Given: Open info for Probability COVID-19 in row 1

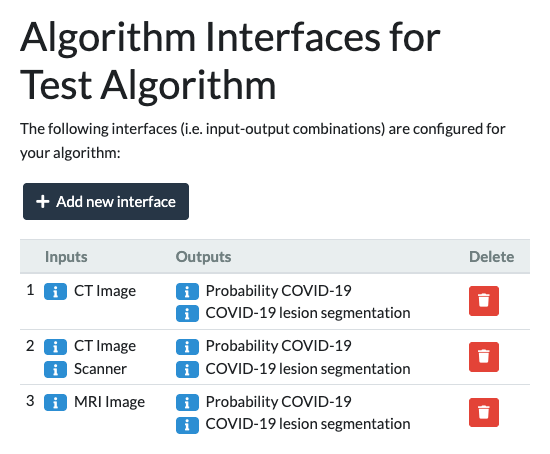Looking at the screenshot, I should (187, 292).
